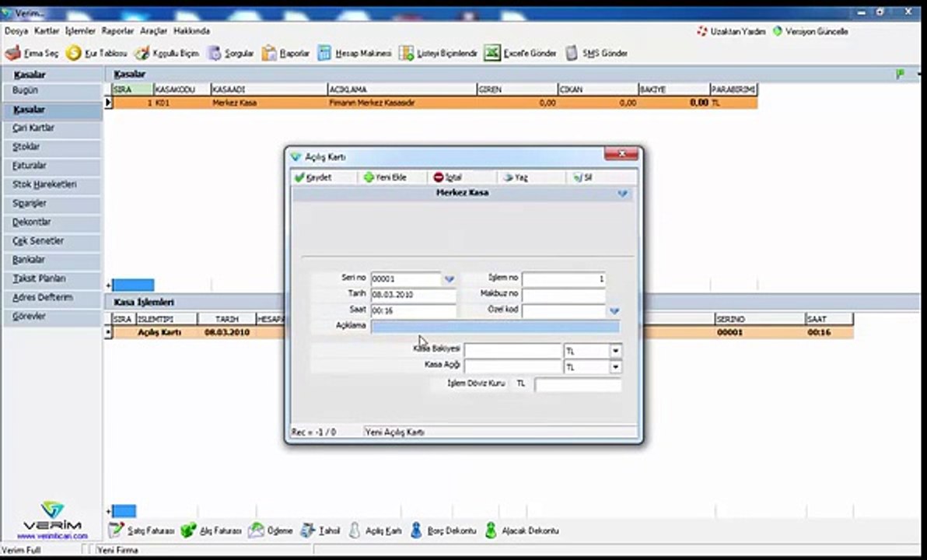This screenshot has width=927, height=560.
Task: Click the İşlem Döviz Kuru field
Action: point(578,385)
